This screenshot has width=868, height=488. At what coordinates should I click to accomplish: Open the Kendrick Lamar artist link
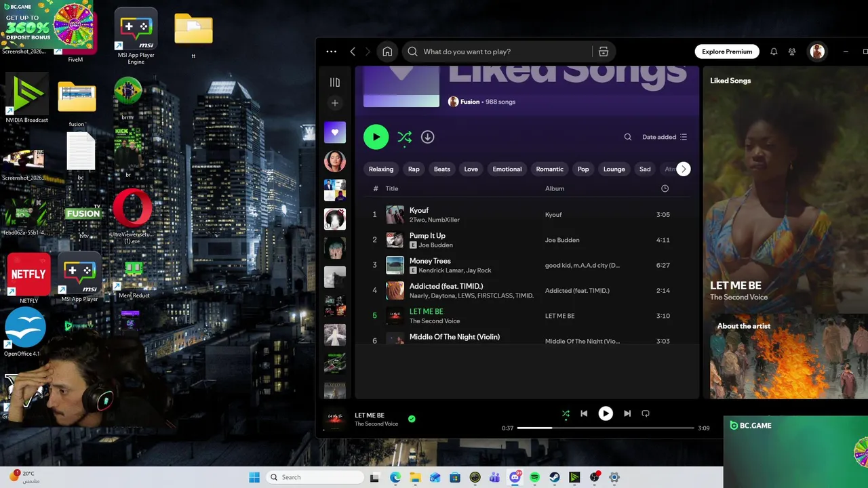(440, 270)
